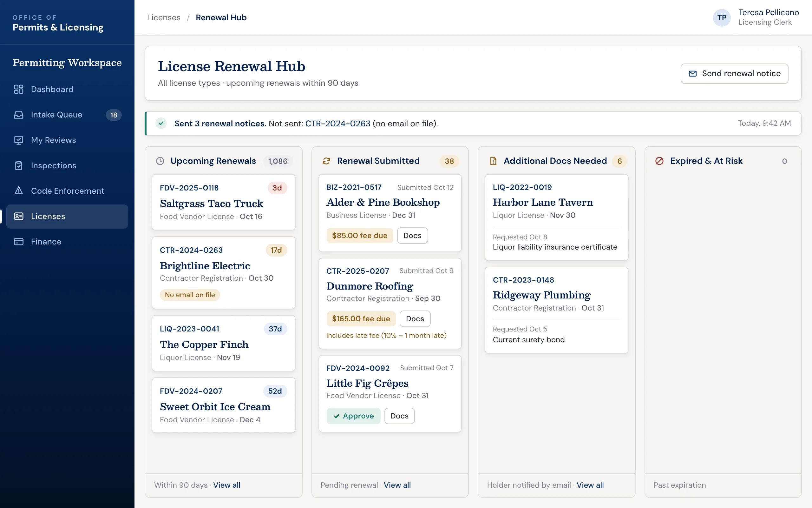Select Licenses in the sidebar
The width and height of the screenshot is (812, 508).
point(67,216)
